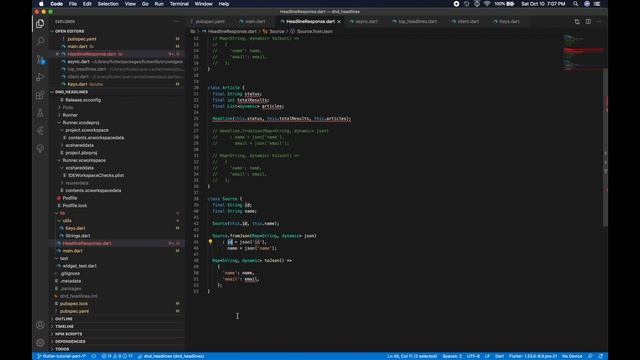Open Podfile.lock in the explorer tree

click(x=75, y=206)
